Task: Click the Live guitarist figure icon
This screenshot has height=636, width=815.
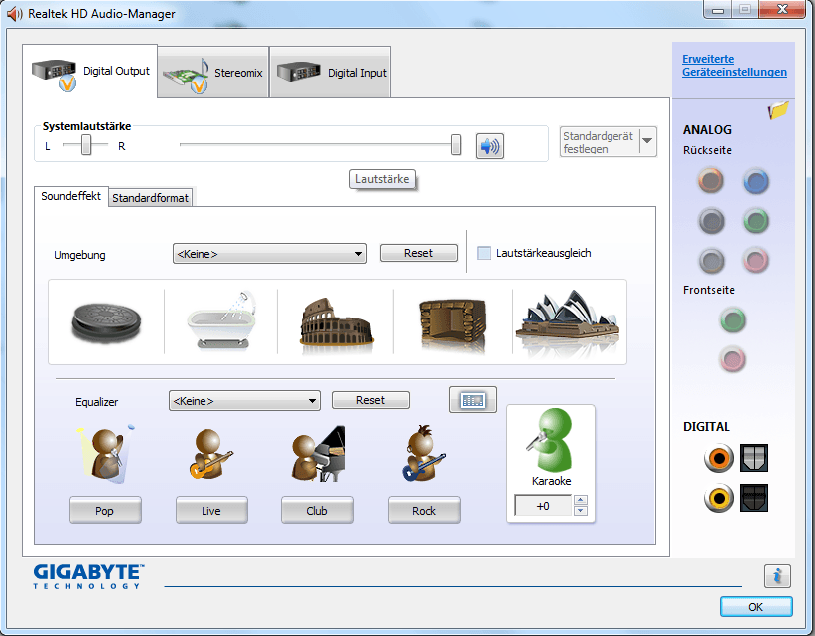Action: click(x=211, y=454)
